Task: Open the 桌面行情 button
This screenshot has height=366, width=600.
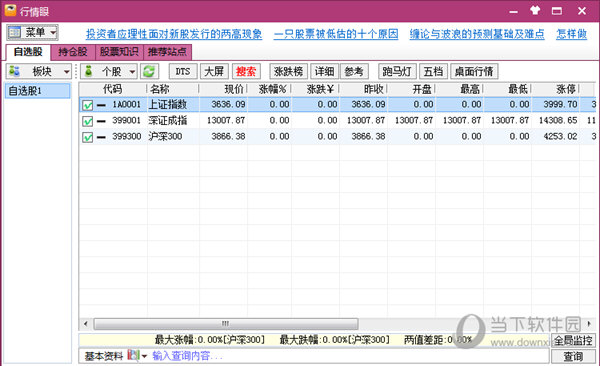Action: tap(474, 71)
